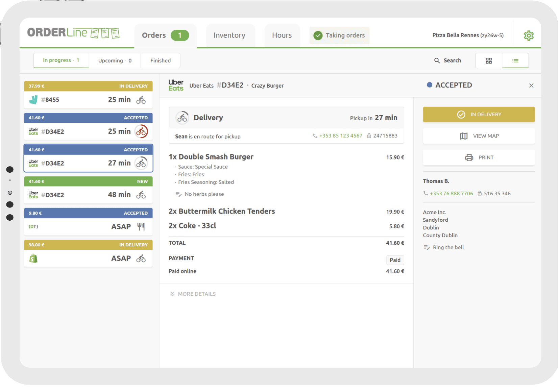Image resolution: width=558 pixels, height=392 pixels.
Task: Toggle the Taking orders status
Action: coord(339,35)
